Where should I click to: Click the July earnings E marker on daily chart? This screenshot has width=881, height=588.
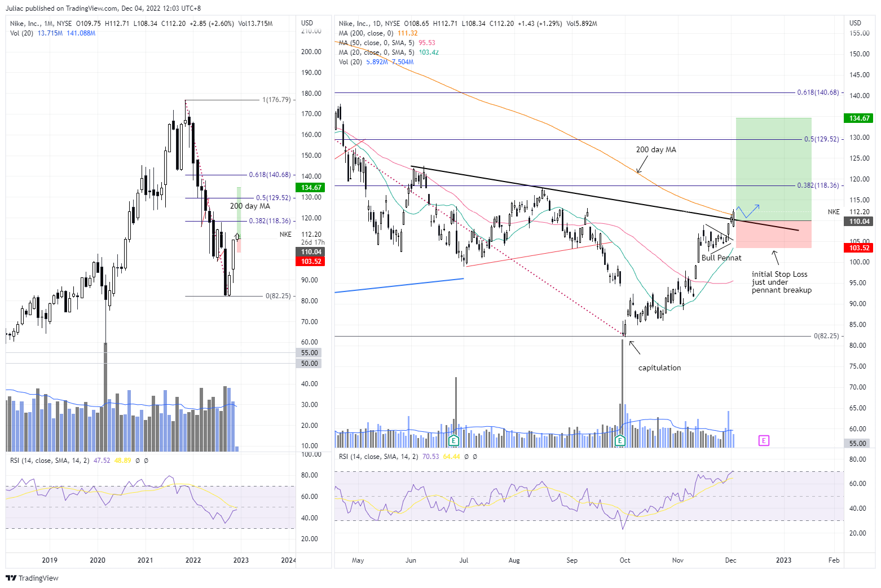click(453, 440)
